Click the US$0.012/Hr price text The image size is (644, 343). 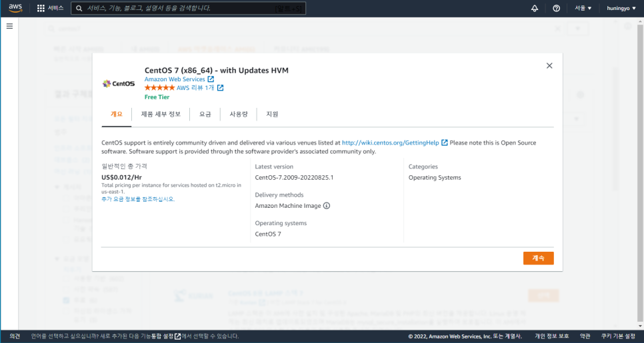[121, 178]
